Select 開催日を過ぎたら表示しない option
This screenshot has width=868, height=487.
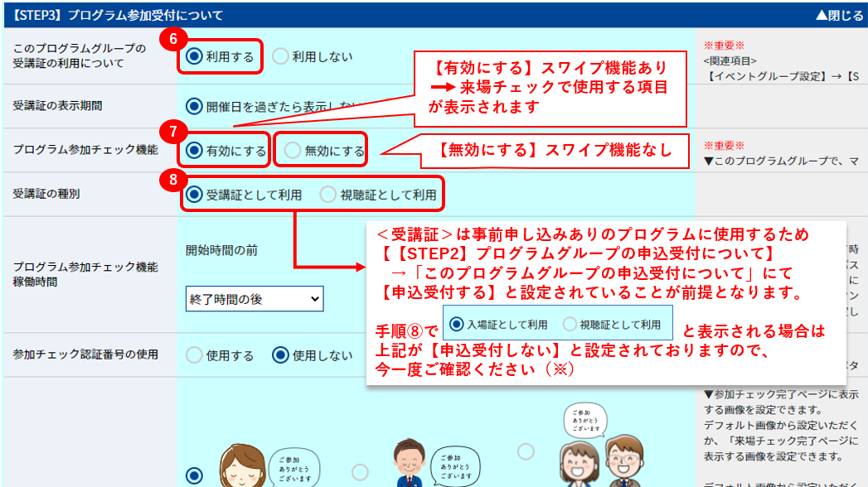(194, 106)
